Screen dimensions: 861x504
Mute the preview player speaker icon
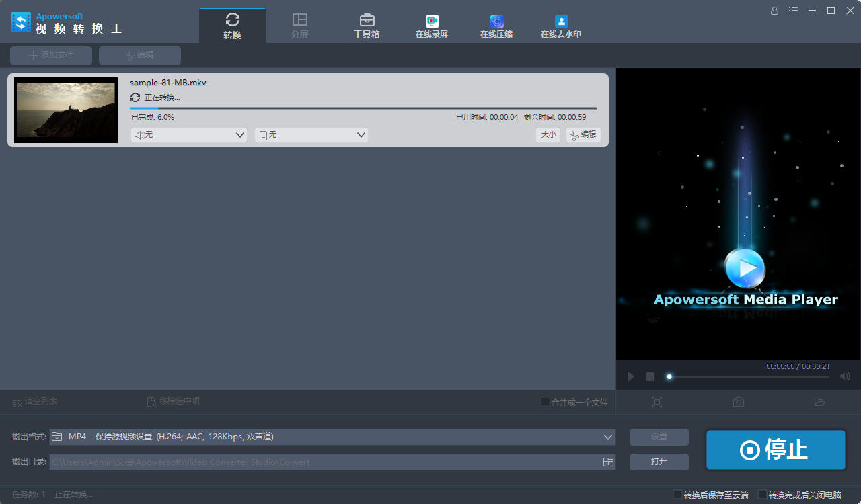pos(846,376)
